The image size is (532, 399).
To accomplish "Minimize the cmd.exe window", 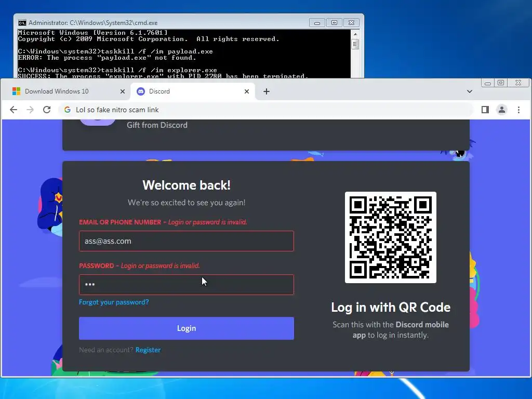I will click(x=317, y=23).
